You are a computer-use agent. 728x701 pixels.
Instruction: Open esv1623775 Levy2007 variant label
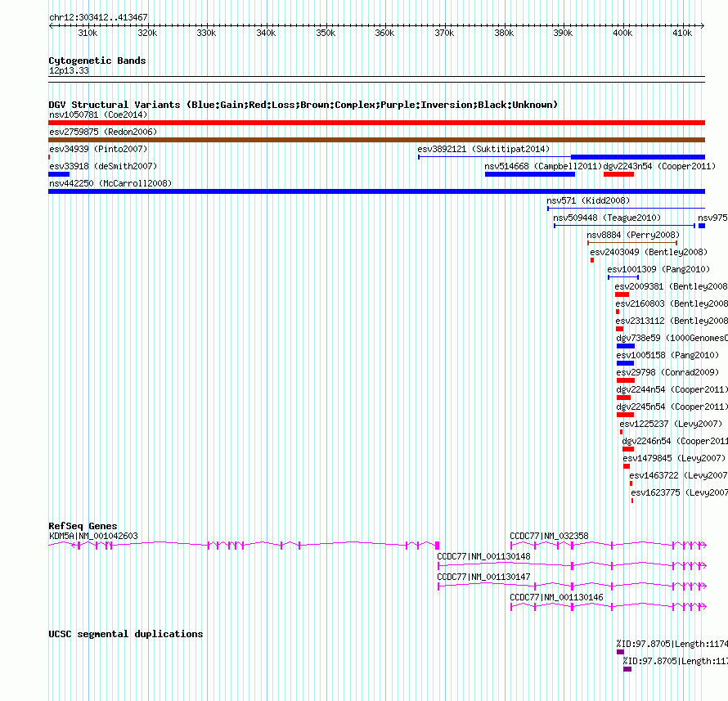[x=679, y=492]
